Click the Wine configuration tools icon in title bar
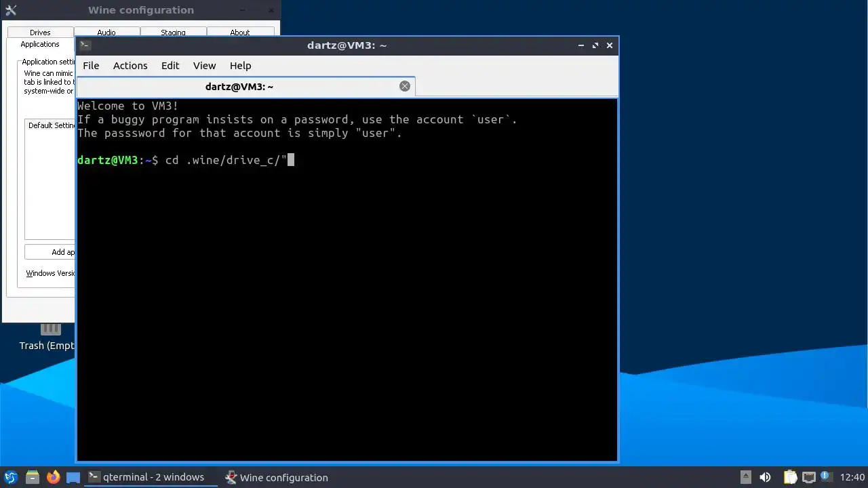This screenshot has height=488, width=868. coord(10,10)
